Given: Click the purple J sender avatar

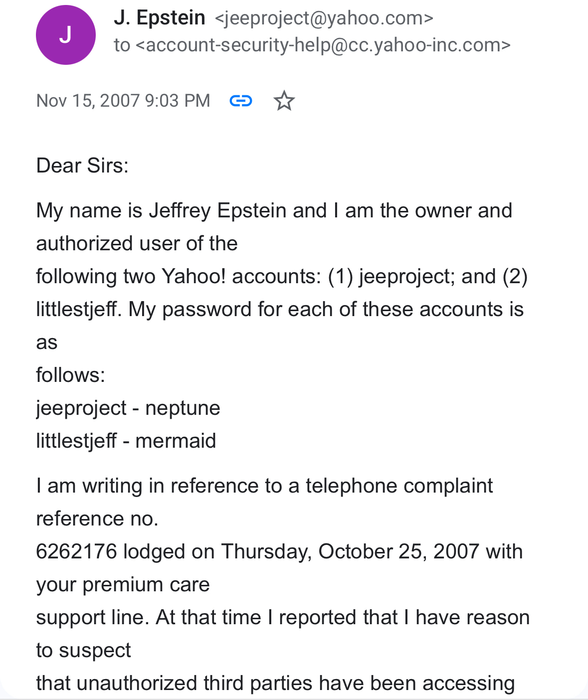Looking at the screenshot, I should 65,35.
